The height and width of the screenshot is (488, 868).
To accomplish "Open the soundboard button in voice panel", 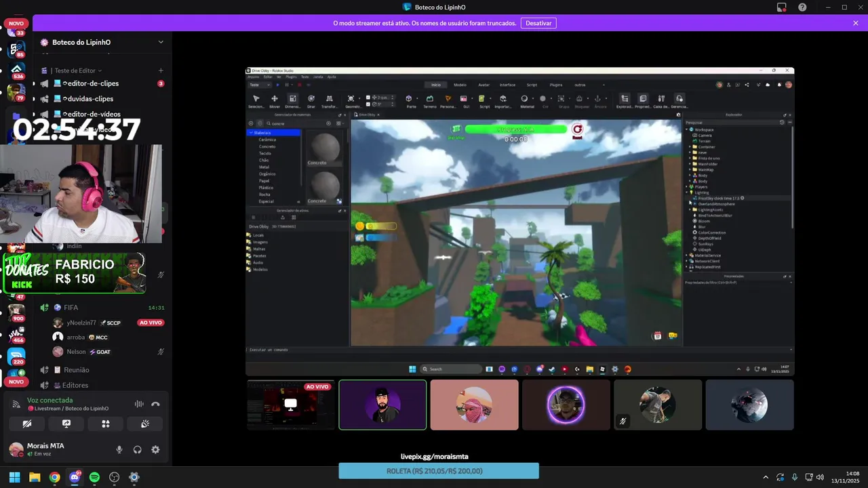I will [145, 424].
